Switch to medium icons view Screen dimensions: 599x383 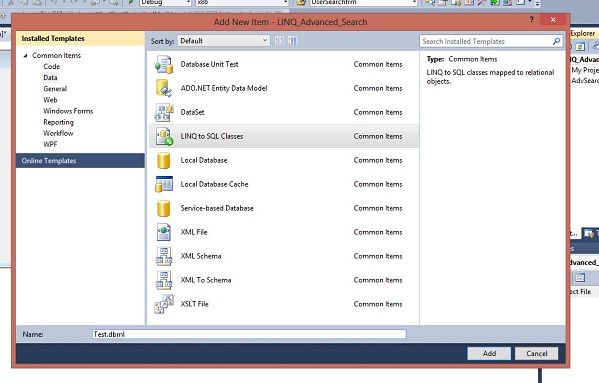point(293,41)
